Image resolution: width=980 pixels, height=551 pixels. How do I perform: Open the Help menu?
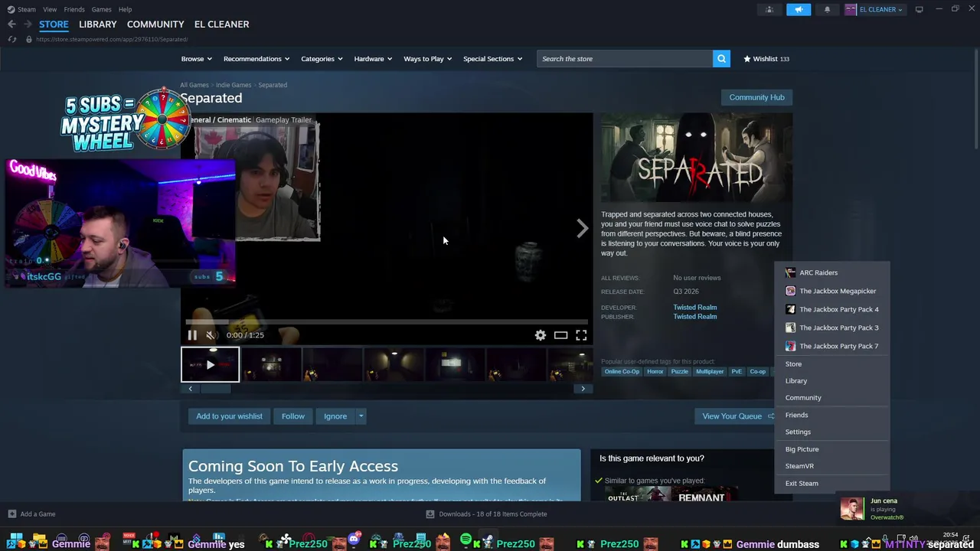click(125, 9)
